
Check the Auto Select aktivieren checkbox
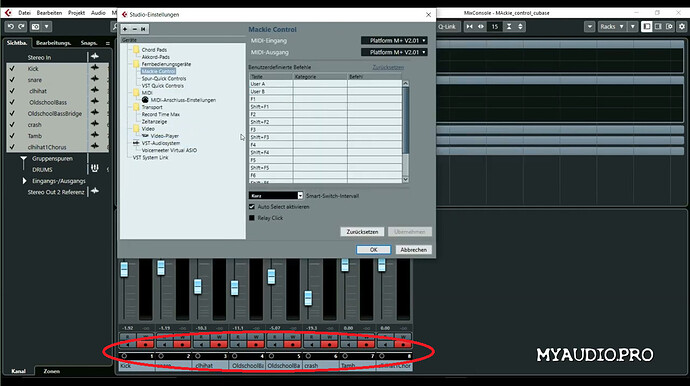(x=252, y=206)
